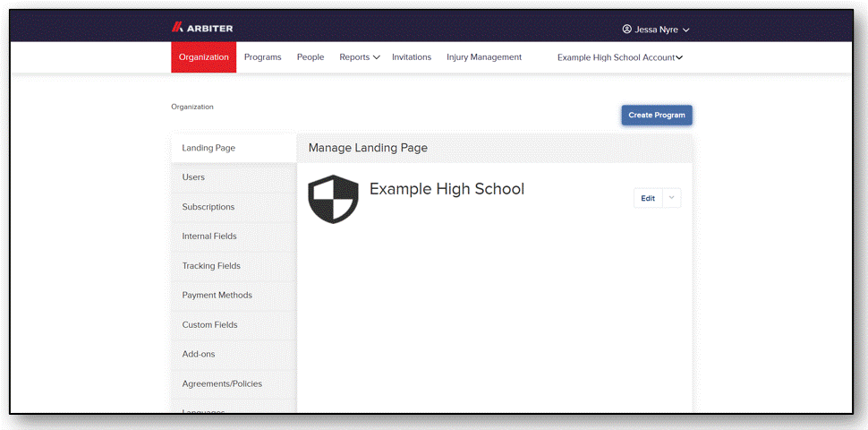Screen dimensions: 868x430
Task: Select Payment Methods in the sidebar
Action: pyautogui.click(x=234, y=296)
